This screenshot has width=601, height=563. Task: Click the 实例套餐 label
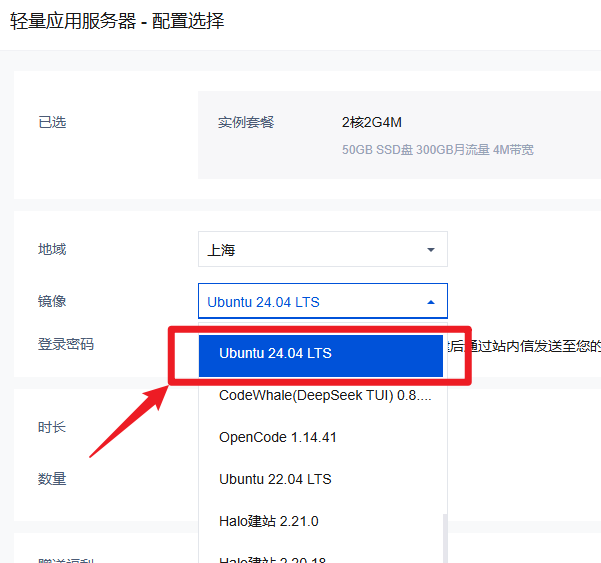point(246,123)
